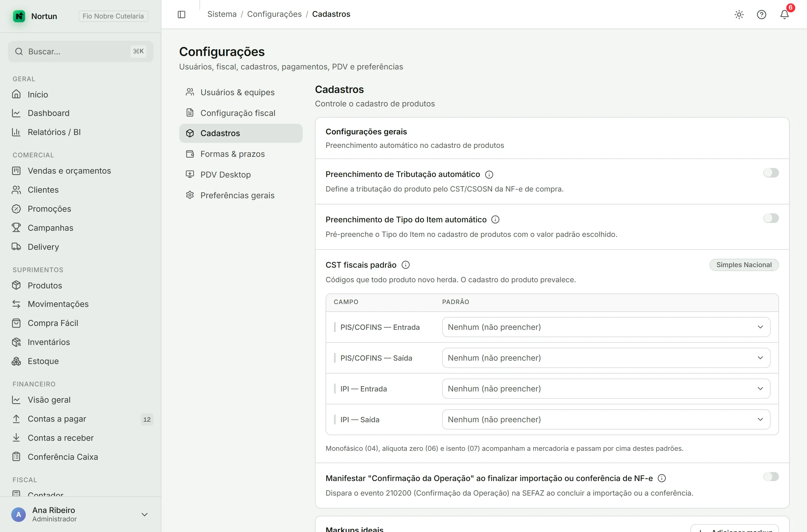Image resolution: width=807 pixels, height=532 pixels.
Task: Open IPI — Entrada dropdown
Action: click(606, 389)
